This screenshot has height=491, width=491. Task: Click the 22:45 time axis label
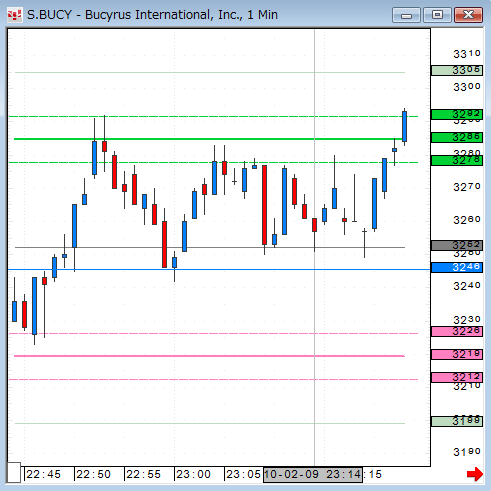coord(44,474)
